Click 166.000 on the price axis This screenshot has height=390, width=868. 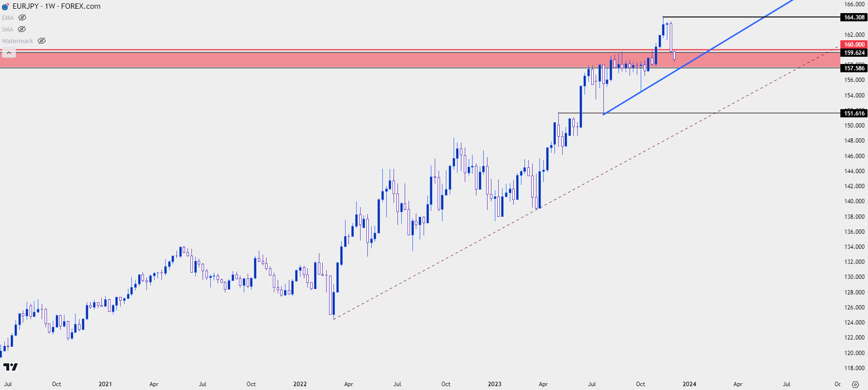coord(854,4)
